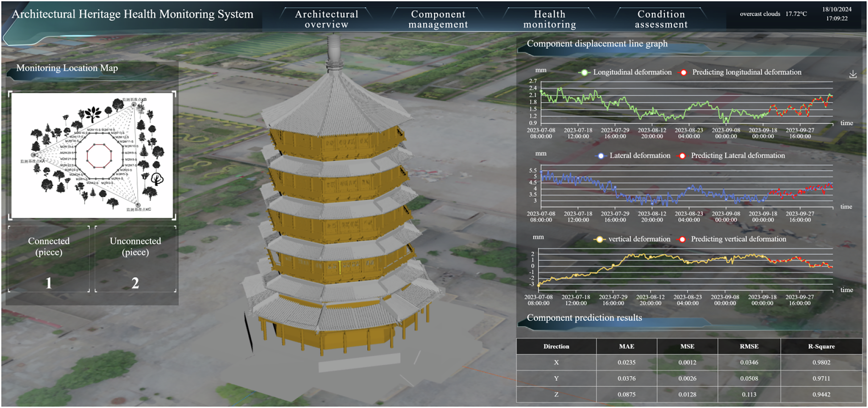Screen dimensions: 868x408
Task: Click the MSE value 0.0026
Action: (x=687, y=378)
